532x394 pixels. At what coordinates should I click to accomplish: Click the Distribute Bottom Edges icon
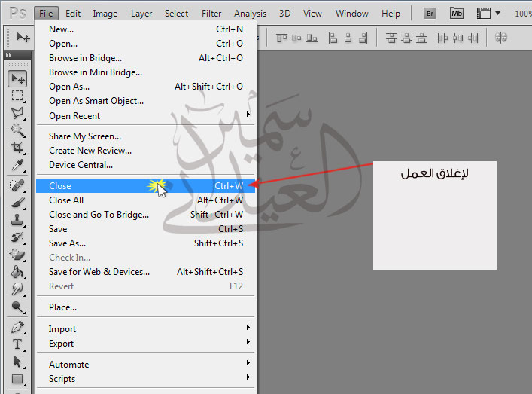pos(421,38)
